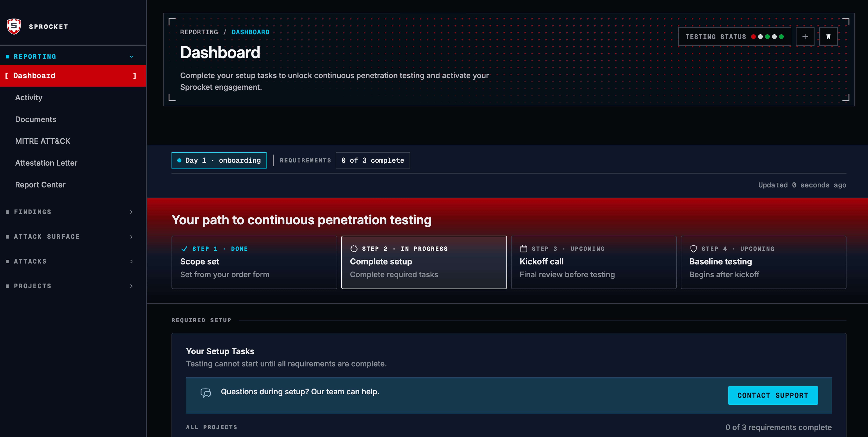The height and width of the screenshot is (437, 868).
Task: Open the W user avatar menu
Action: click(828, 37)
